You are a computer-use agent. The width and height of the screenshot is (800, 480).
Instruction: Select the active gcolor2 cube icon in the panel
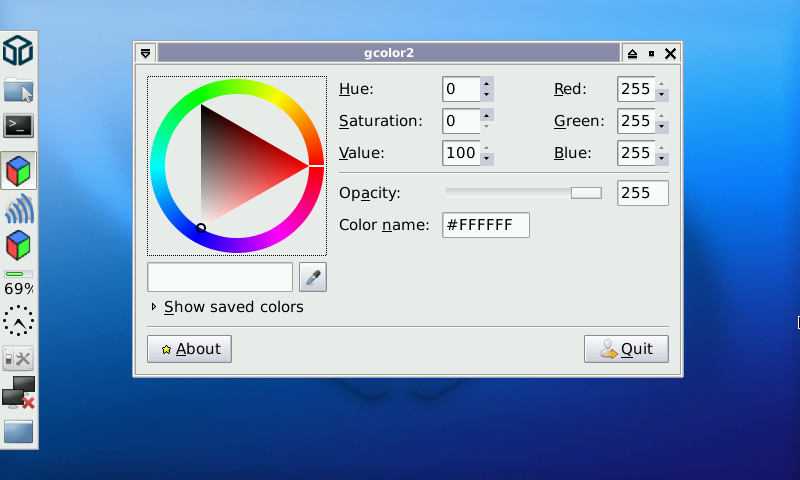[x=19, y=171]
